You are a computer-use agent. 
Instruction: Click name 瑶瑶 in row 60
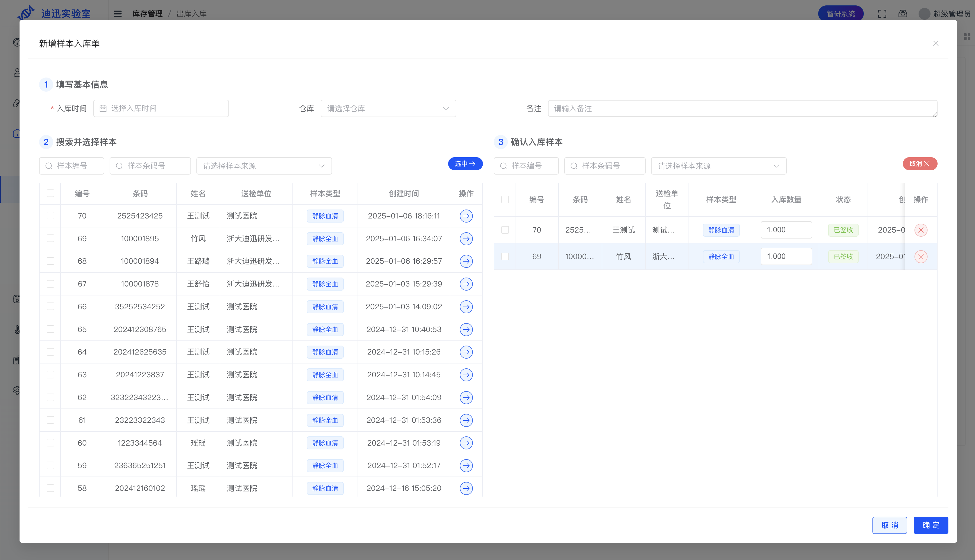tap(198, 443)
